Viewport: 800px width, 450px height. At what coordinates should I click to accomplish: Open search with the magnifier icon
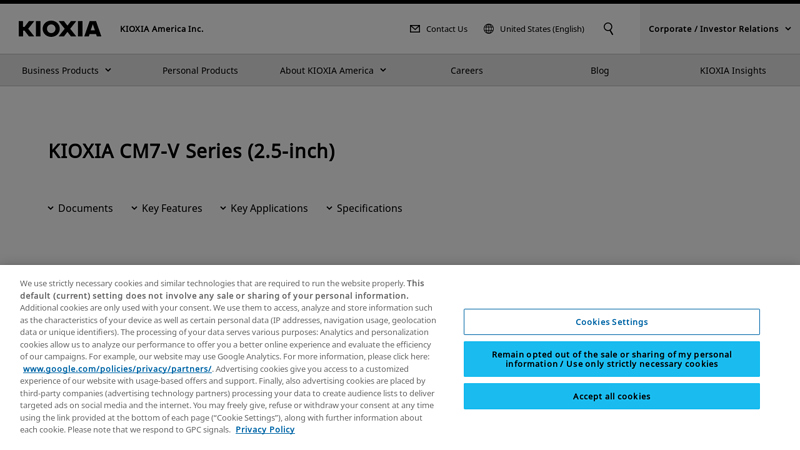(609, 29)
